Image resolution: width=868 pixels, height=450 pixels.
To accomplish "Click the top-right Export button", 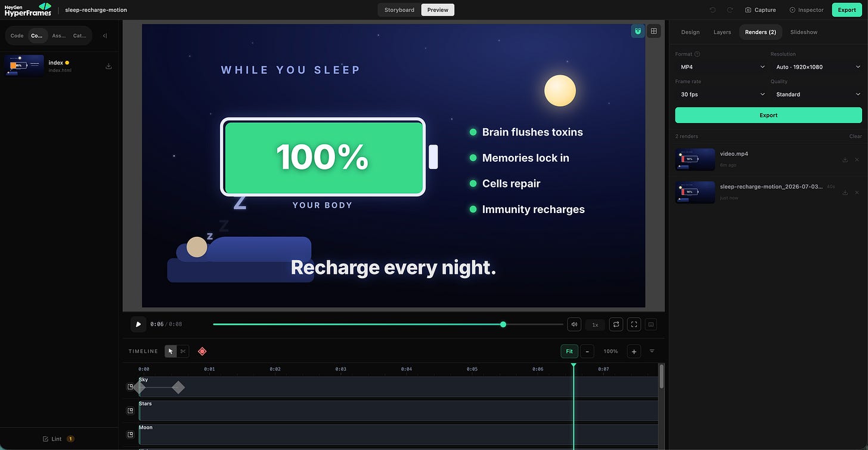I will point(847,10).
